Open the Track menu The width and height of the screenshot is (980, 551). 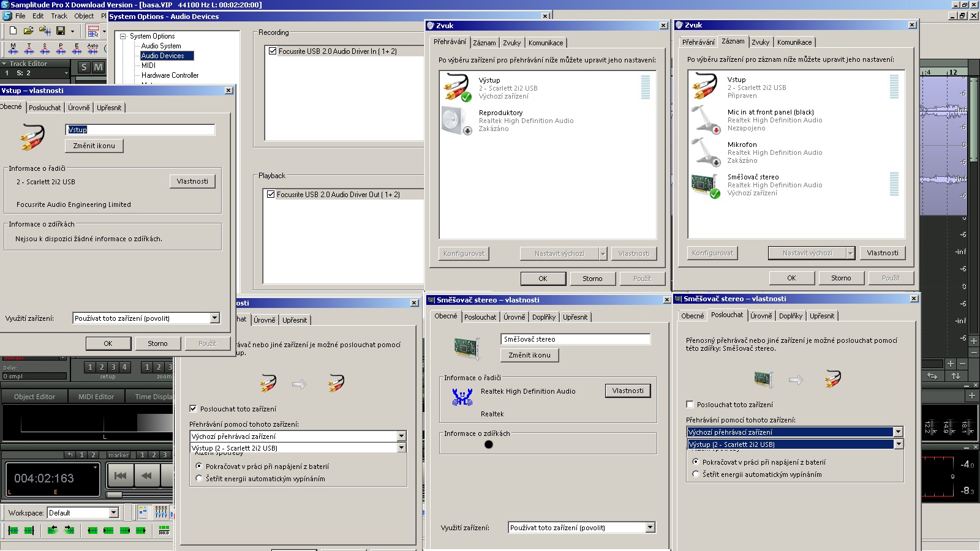[x=59, y=16]
